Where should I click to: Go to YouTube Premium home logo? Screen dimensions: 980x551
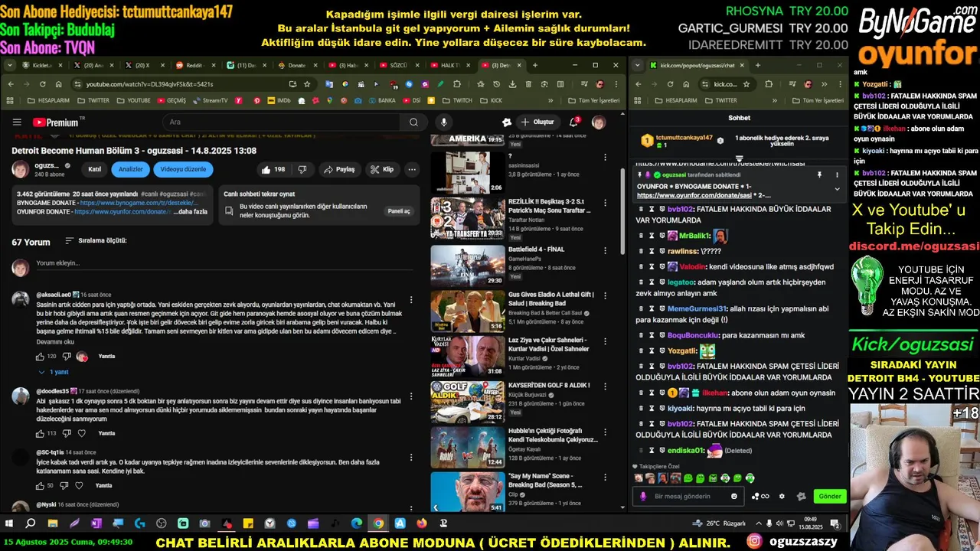click(56, 122)
